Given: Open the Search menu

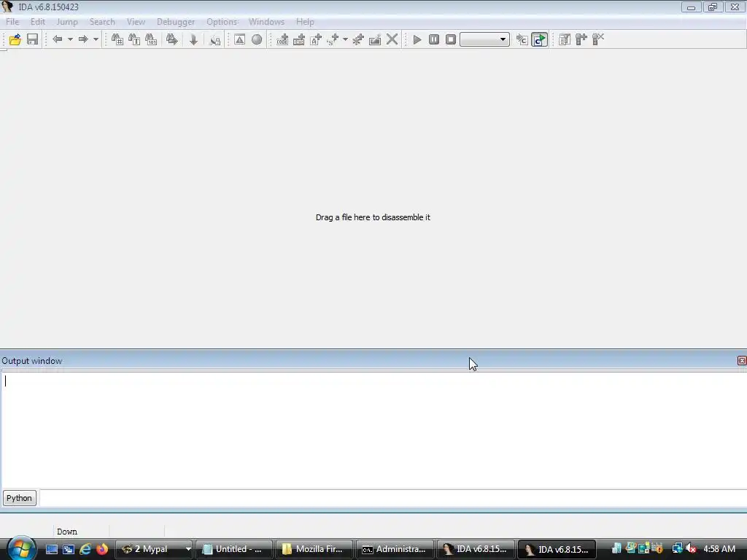Looking at the screenshot, I should pos(102,22).
